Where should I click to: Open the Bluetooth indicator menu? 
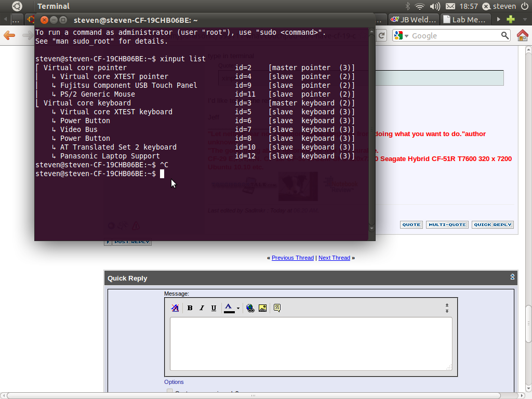tap(407, 6)
